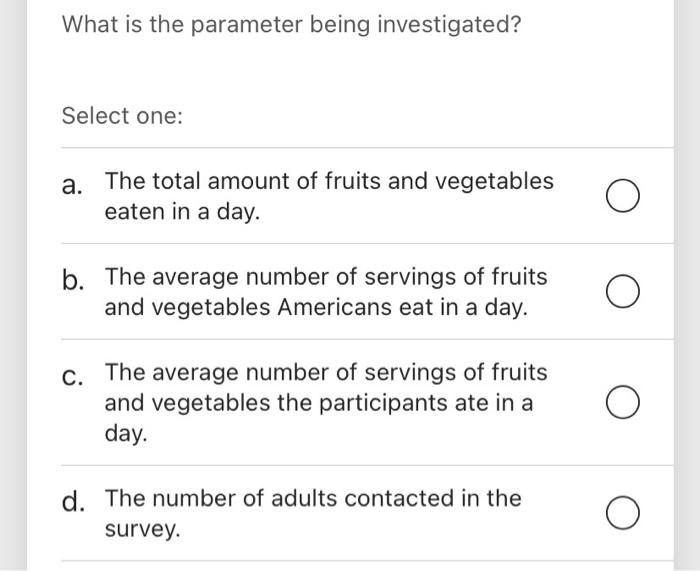Click answer text mentioning the participants ate
Image resolution: width=700 pixels, height=571 pixels.
pos(326,403)
